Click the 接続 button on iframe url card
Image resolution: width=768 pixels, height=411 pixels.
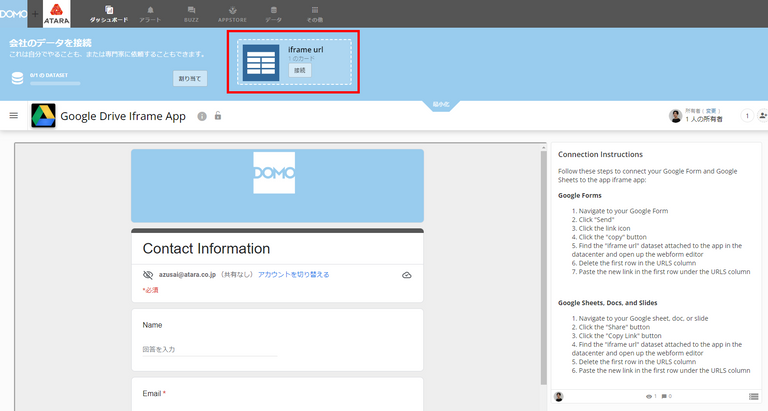coord(300,71)
